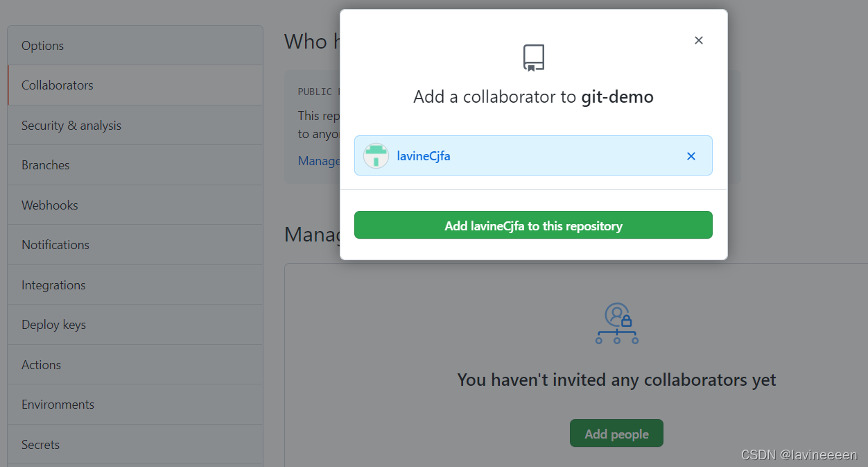
Task: Click lavineCjfa's avatar image
Action: (x=376, y=155)
